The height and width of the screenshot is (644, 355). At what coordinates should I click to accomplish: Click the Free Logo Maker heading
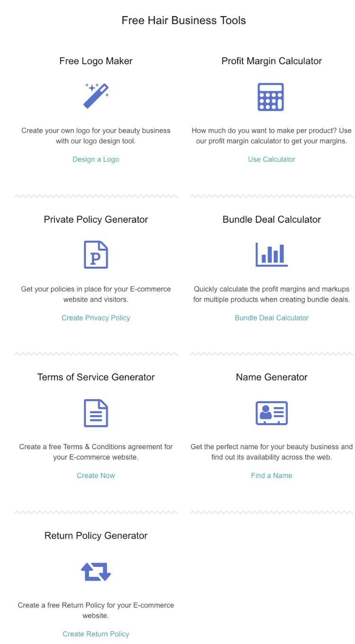(96, 61)
